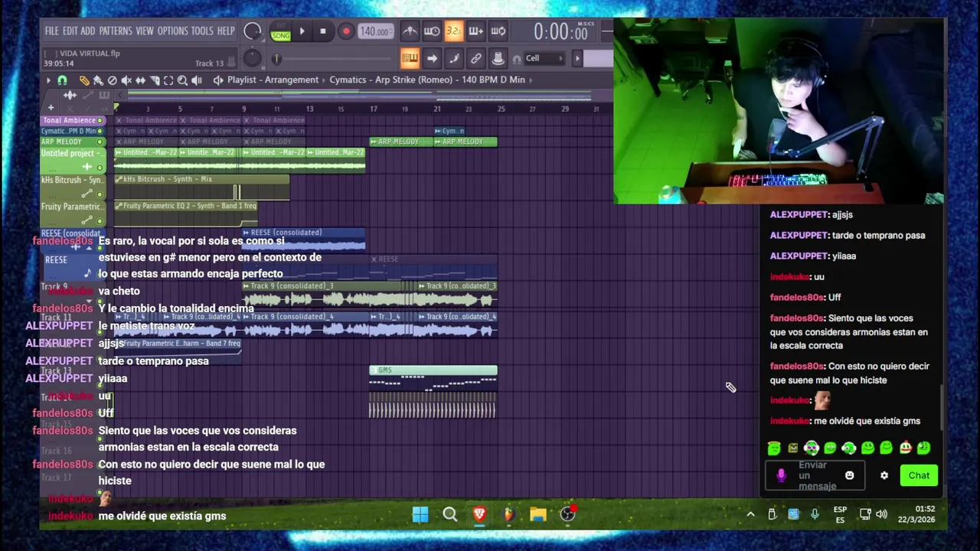Open the EDIT menu

click(x=70, y=31)
